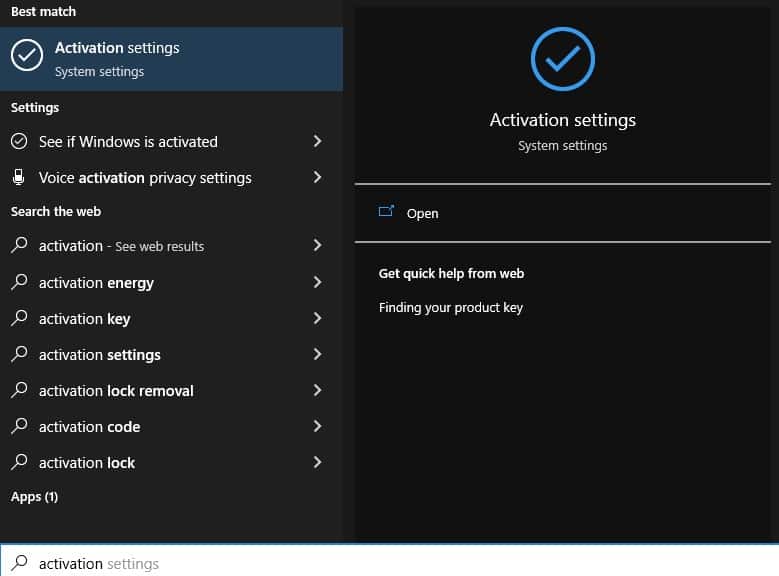
Task: Click the Open external window icon
Action: pos(386,212)
